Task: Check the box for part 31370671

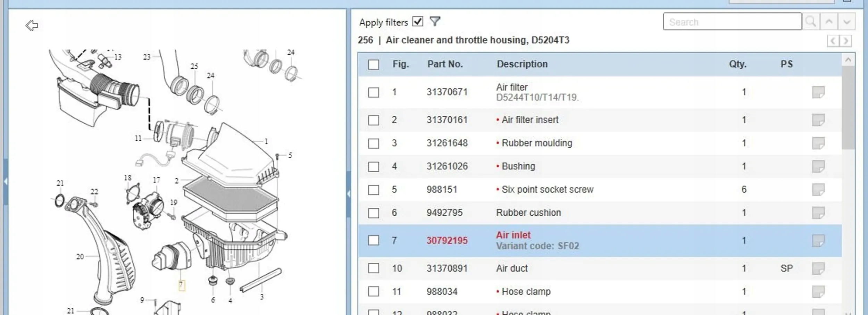Action: click(x=374, y=92)
